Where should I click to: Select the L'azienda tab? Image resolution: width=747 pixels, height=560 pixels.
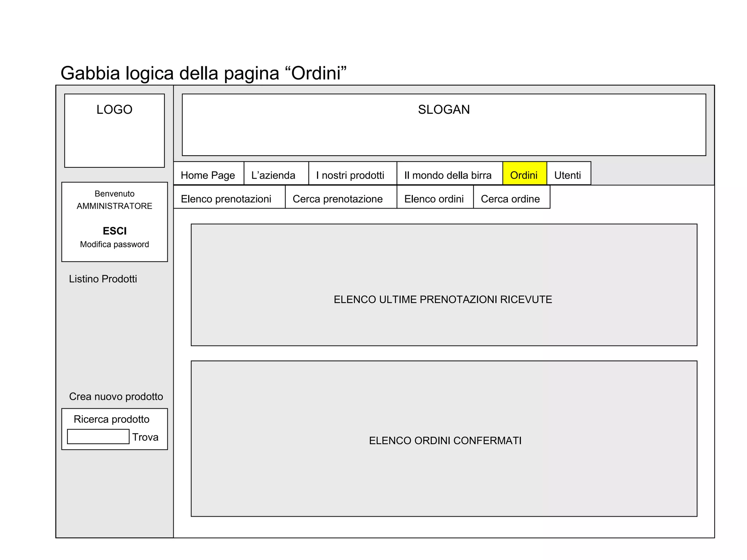tap(276, 174)
